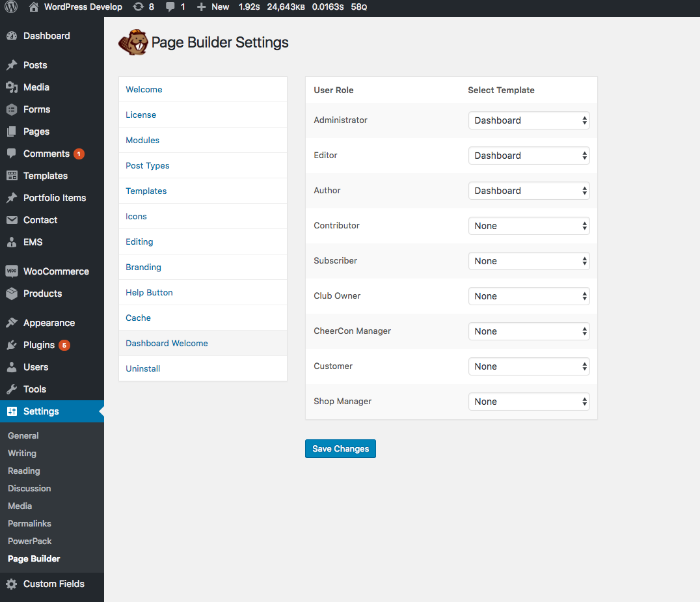The image size is (700, 602).
Task: Open the Editor template dropdown
Action: [529, 156]
